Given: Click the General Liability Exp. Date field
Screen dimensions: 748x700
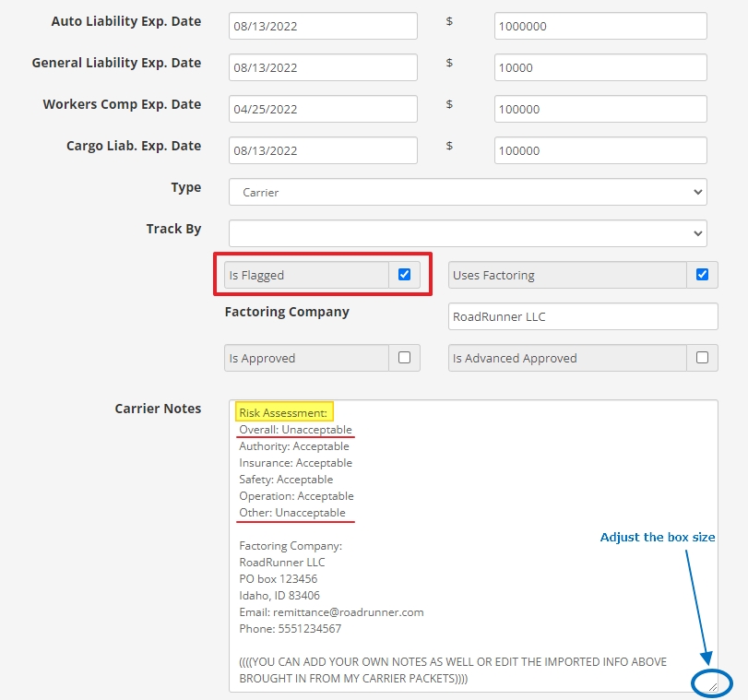Looking at the screenshot, I should 323,67.
